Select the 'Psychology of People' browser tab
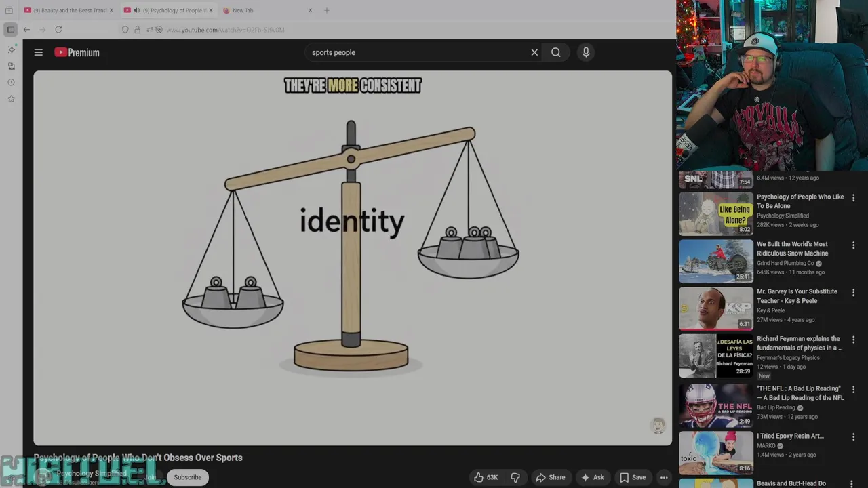868x488 pixels. coord(170,10)
